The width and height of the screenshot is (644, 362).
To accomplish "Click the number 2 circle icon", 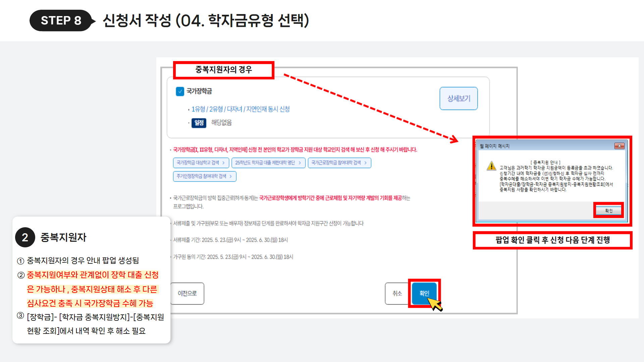I will [x=25, y=237].
